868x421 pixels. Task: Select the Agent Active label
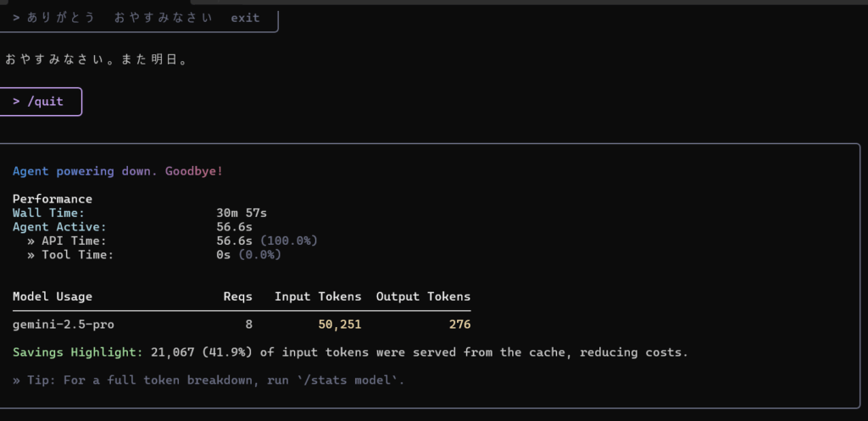[59, 227]
